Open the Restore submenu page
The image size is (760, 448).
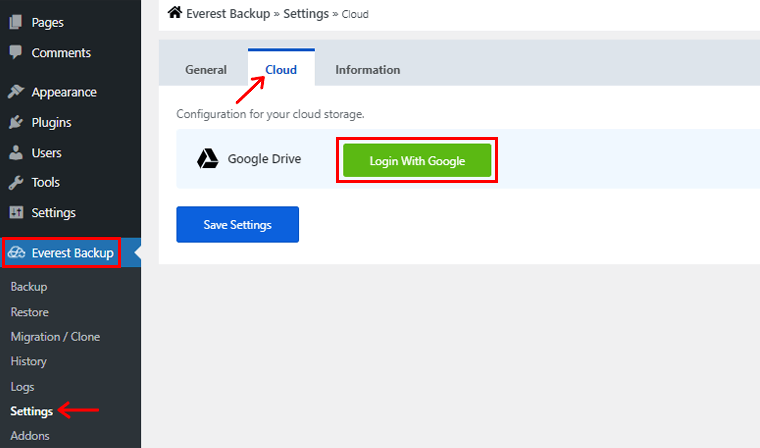point(30,312)
